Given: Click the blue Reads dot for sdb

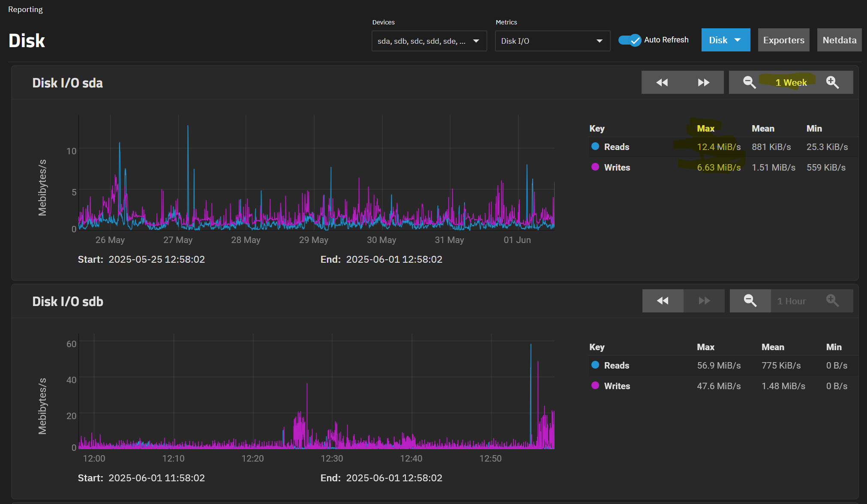Looking at the screenshot, I should [595, 365].
